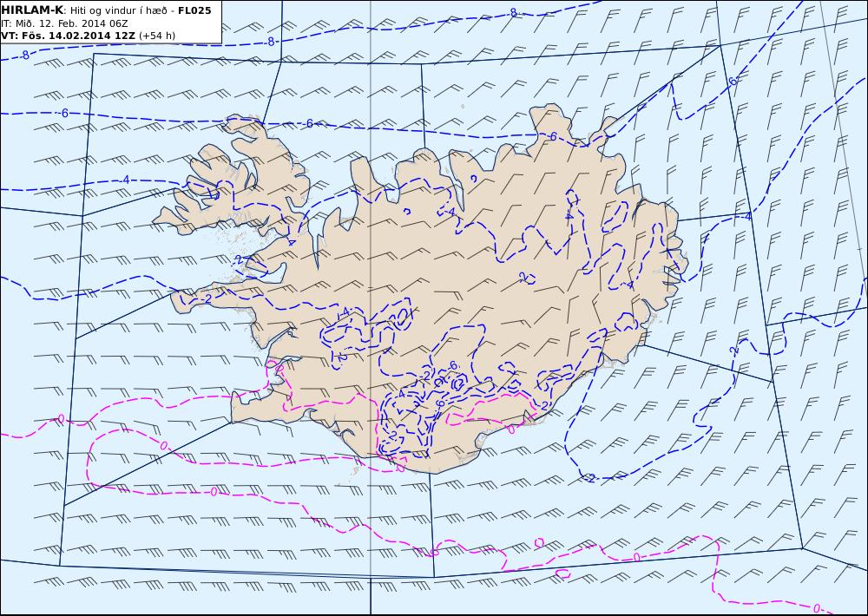Click the '(+54 h)' forecast offset text
The width and height of the screenshot is (868, 616).
click(156, 36)
